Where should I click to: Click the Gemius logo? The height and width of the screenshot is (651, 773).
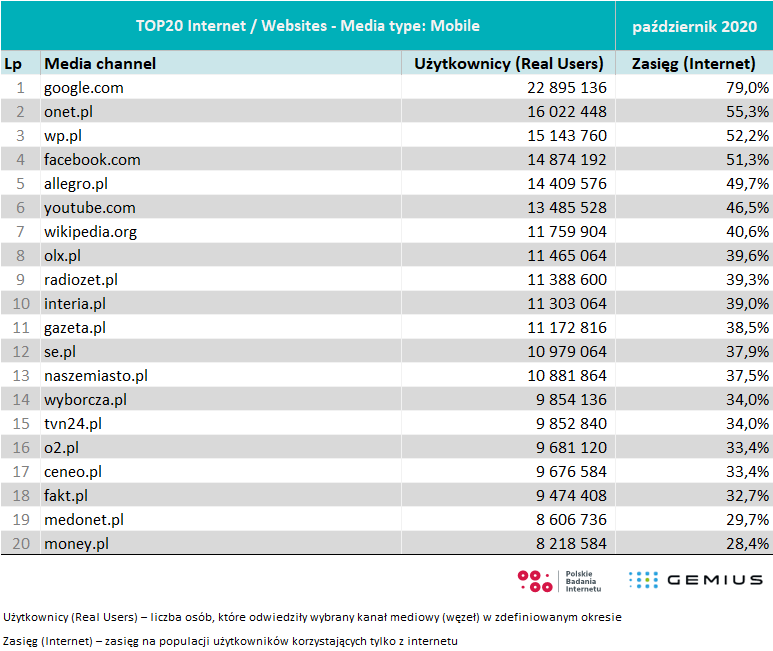pos(695,580)
